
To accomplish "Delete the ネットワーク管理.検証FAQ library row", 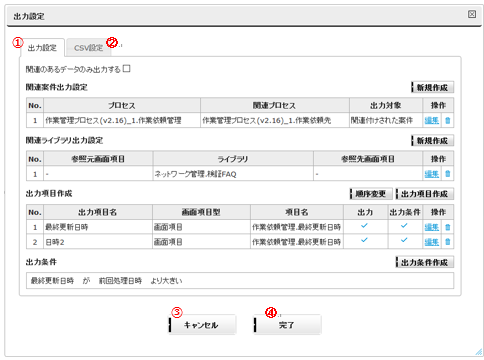I will click(447, 174).
